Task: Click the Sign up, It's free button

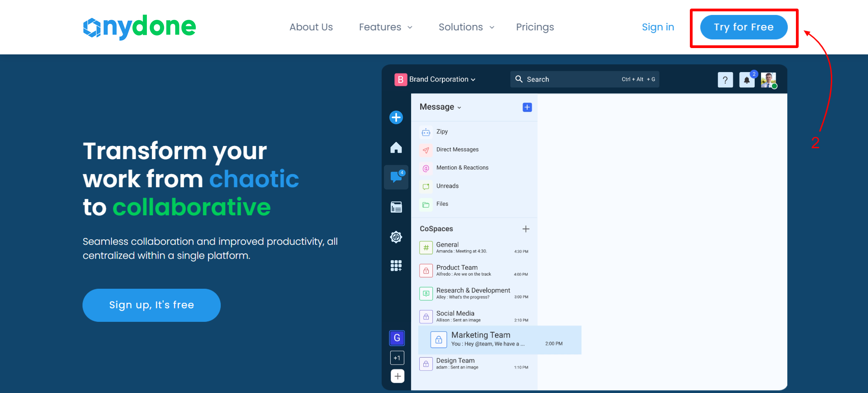Action: click(x=151, y=305)
